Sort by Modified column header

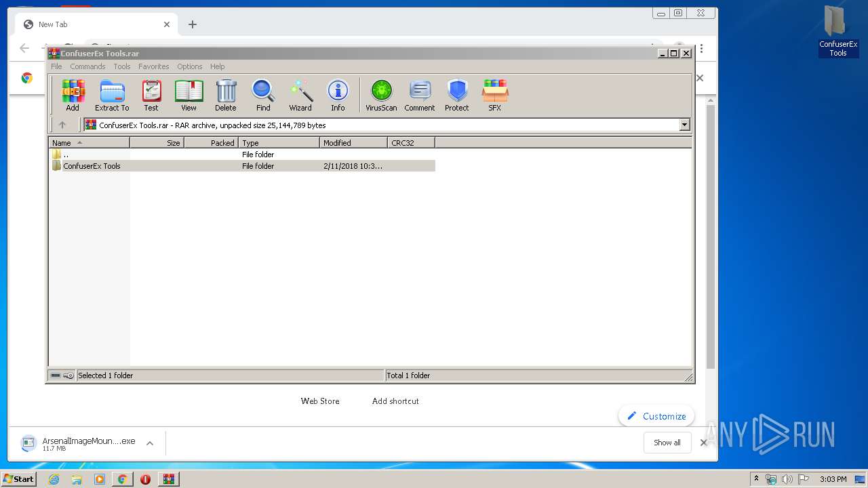click(x=353, y=143)
